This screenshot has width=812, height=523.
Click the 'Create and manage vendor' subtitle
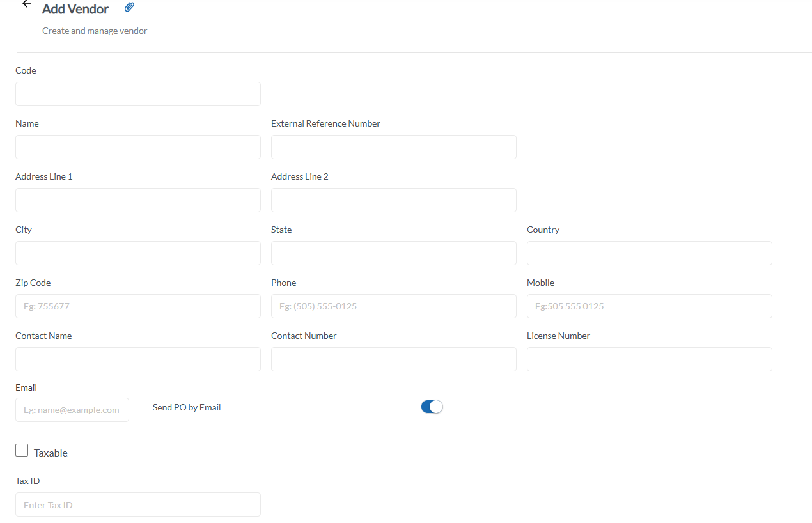(95, 31)
